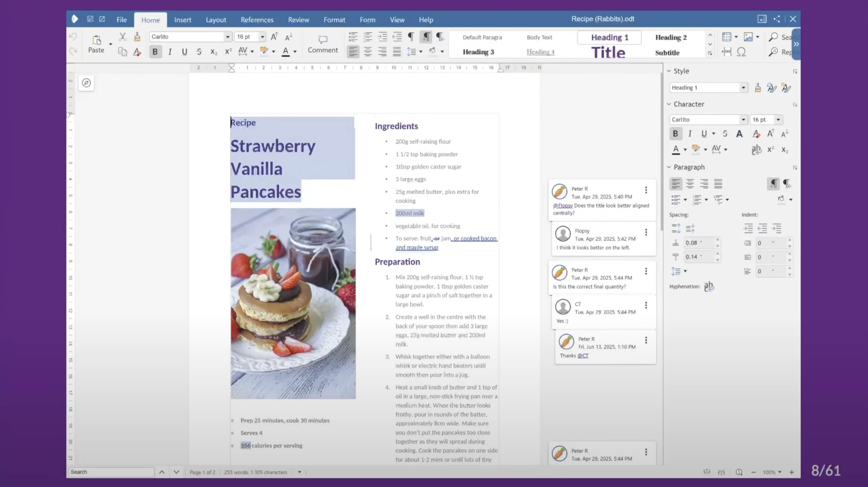Click the Cut scissors icon
The image size is (868, 487).
[122, 37]
